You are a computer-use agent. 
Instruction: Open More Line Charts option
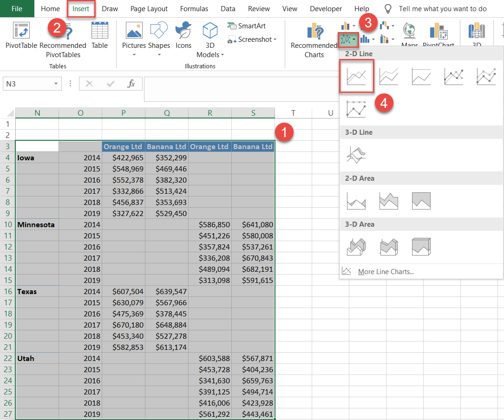tap(386, 272)
